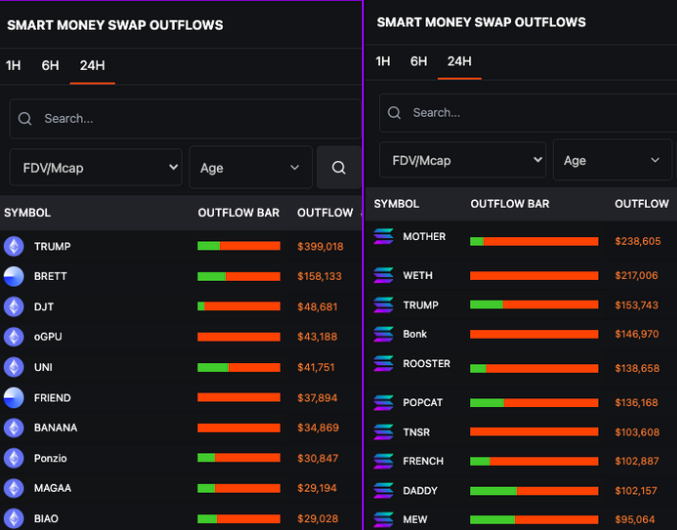Switch to the 1H tab in left panel
Screen dimensions: 677x530
(x=13, y=66)
